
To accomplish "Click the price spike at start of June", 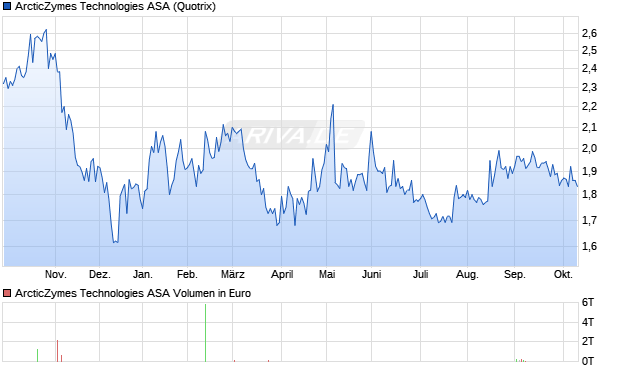I will (371, 132).
